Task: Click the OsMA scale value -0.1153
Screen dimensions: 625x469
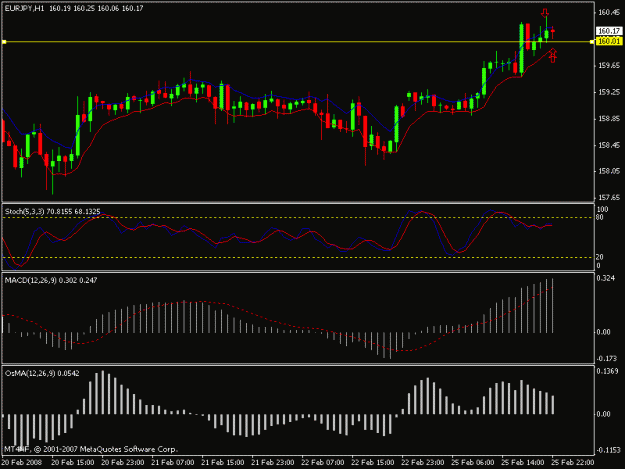Action: tap(608, 450)
